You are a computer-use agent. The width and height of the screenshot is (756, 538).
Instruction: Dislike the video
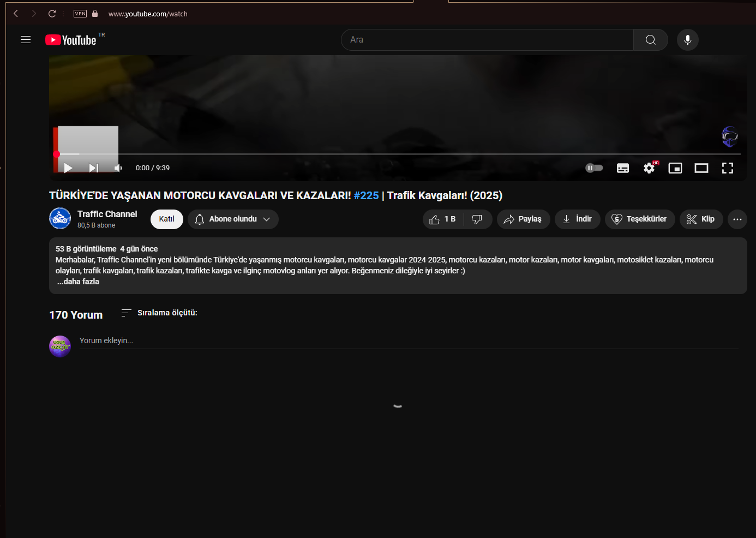click(x=477, y=219)
